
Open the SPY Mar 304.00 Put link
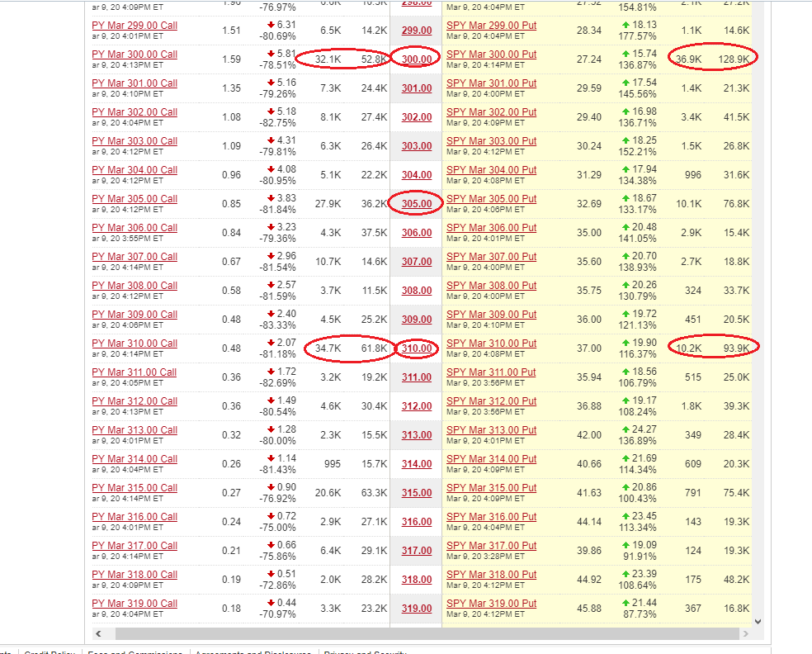[492, 170]
